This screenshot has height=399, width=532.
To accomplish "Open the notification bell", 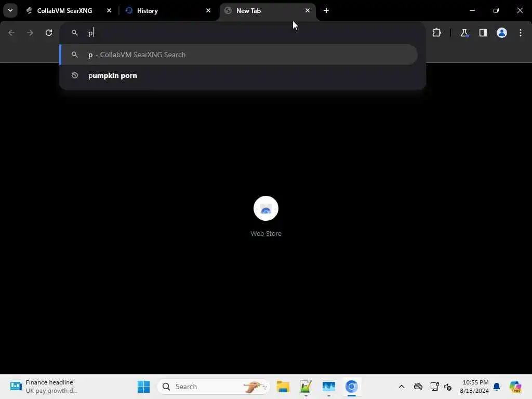I will (x=497, y=387).
